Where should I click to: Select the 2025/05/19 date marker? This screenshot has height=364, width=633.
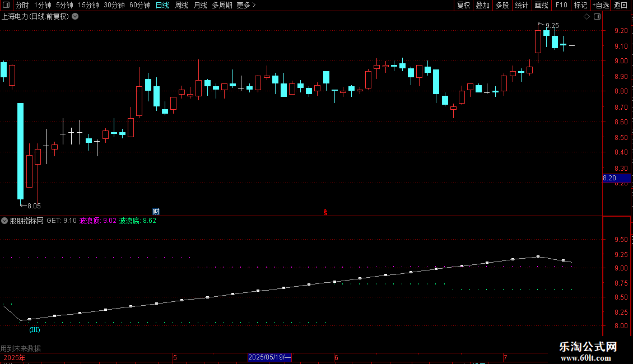269,357
